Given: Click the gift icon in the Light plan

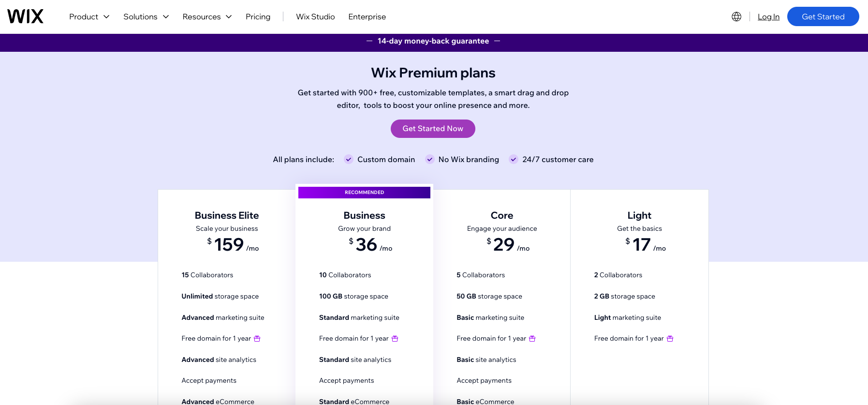Looking at the screenshot, I should click(x=670, y=338).
